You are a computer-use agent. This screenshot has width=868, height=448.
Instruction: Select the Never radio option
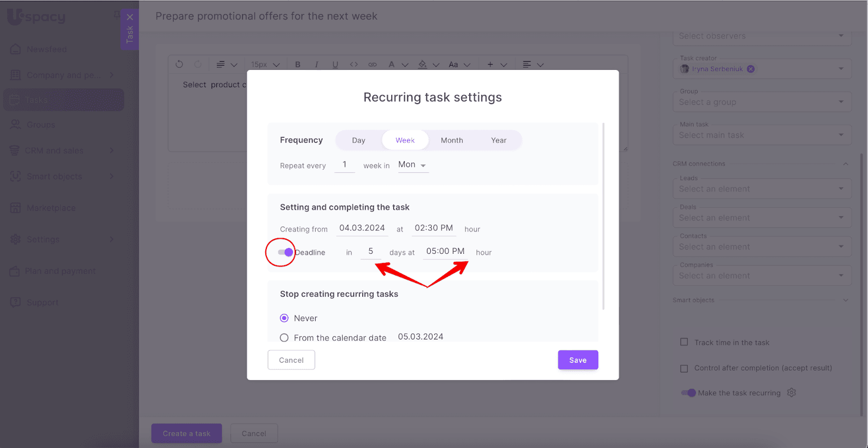[x=284, y=318]
